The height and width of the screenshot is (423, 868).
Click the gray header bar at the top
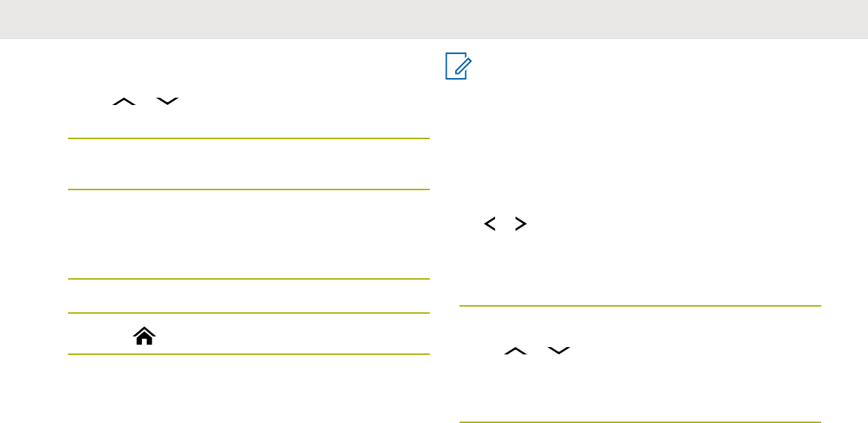(434, 19)
